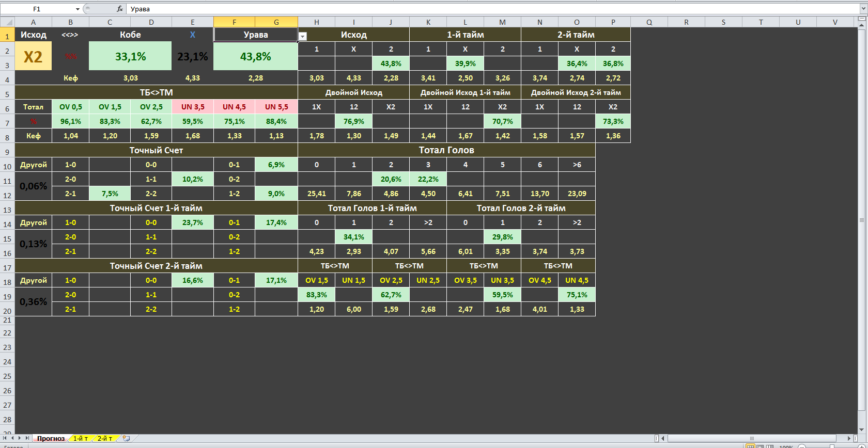
Task: Select the OV 4,5 cell in row 18
Action: tap(540, 280)
